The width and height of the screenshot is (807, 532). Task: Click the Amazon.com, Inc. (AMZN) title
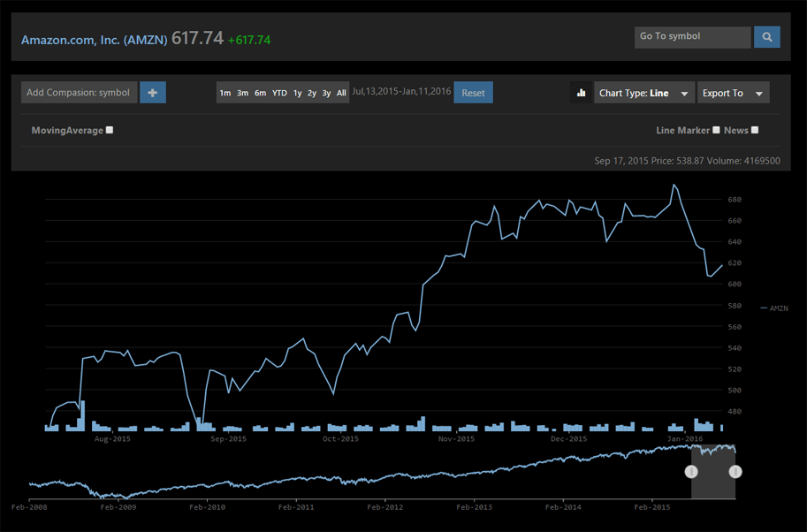click(x=94, y=40)
